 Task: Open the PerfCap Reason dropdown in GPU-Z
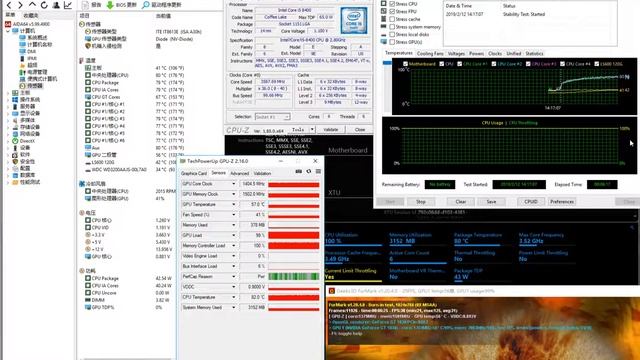[x=233, y=277]
